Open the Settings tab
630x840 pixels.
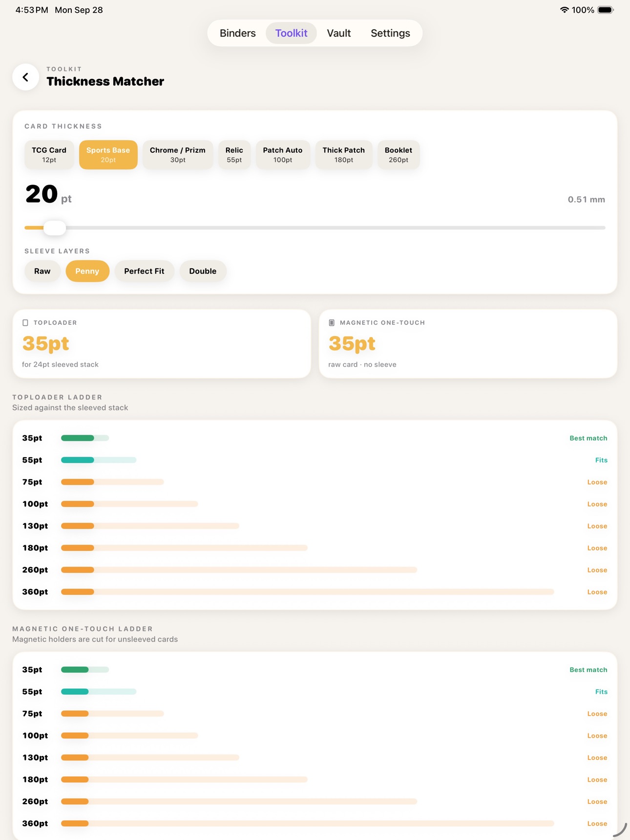click(x=390, y=33)
